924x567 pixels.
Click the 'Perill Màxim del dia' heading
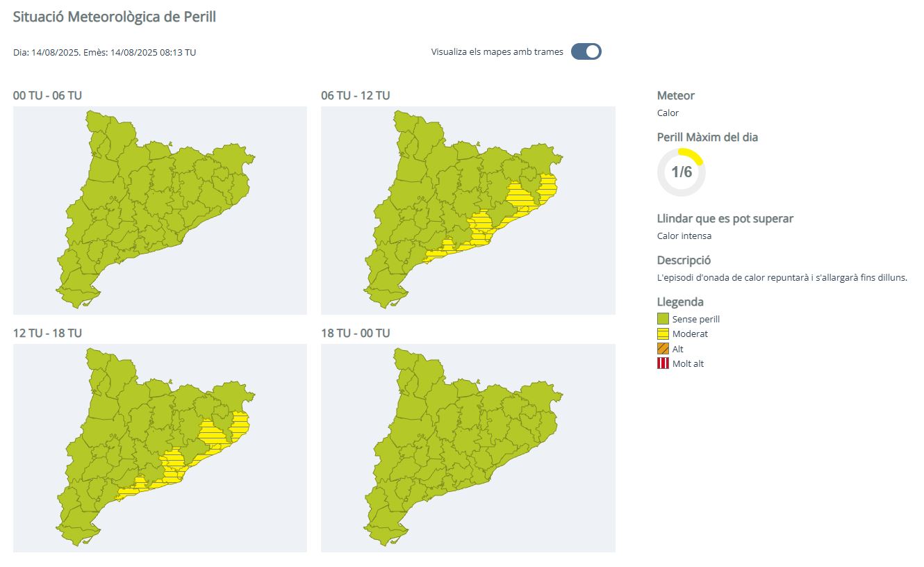(707, 137)
